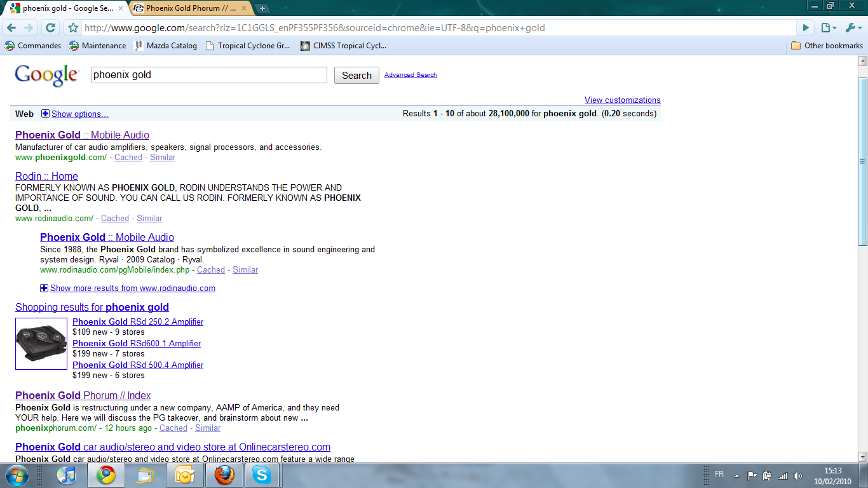
Task: Open the Rodin :: Home result
Action: pos(46,176)
